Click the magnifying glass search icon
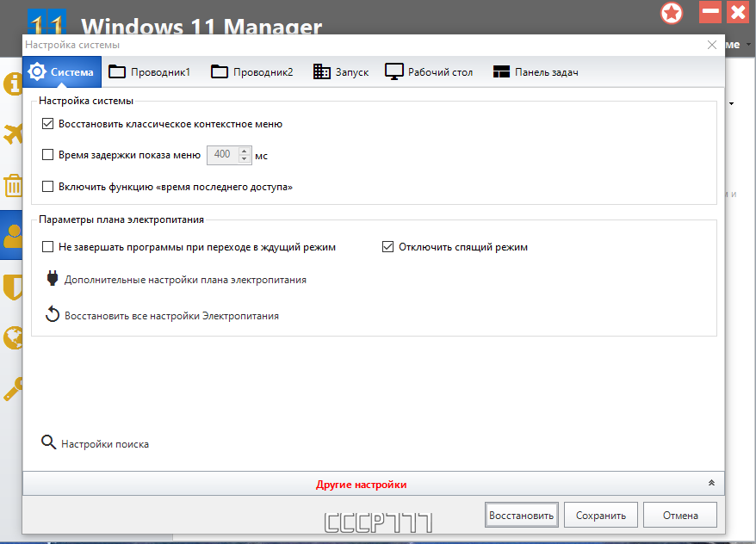Image resolution: width=756 pixels, height=544 pixels. click(x=48, y=442)
